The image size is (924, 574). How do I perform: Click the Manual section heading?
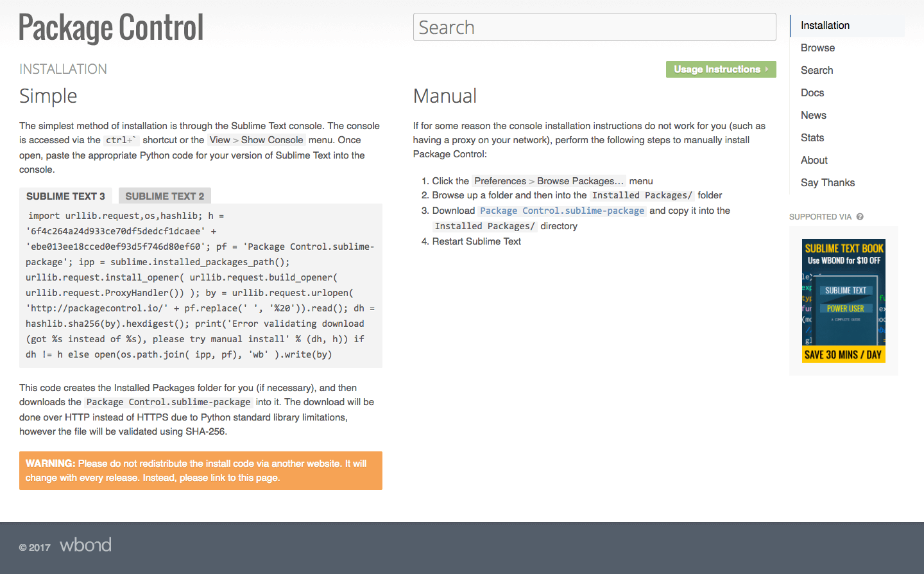tap(445, 96)
